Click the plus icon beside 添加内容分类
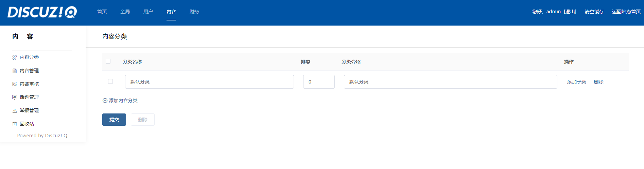The width and height of the screenshot is (644, 169). [105, 101]
